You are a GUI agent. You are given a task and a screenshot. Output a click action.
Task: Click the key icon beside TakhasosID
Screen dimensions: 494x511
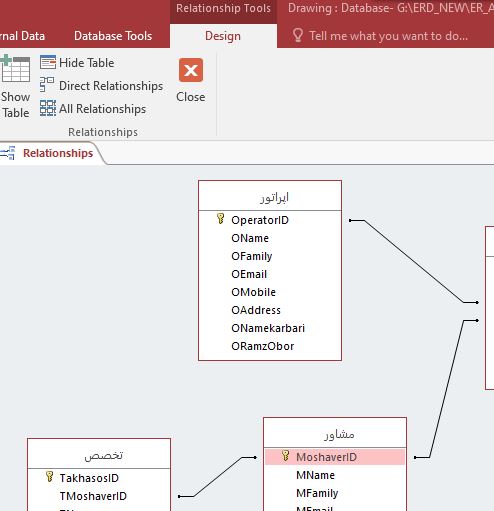49,476
